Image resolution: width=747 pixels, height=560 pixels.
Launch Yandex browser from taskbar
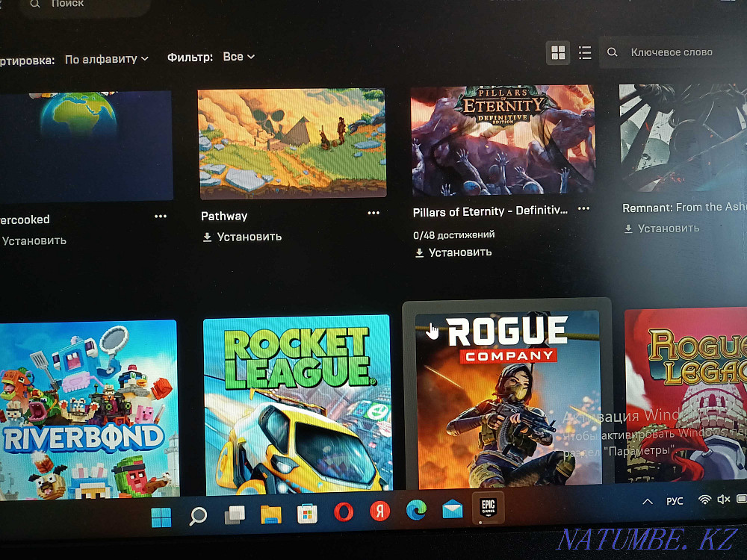[380, 511]
